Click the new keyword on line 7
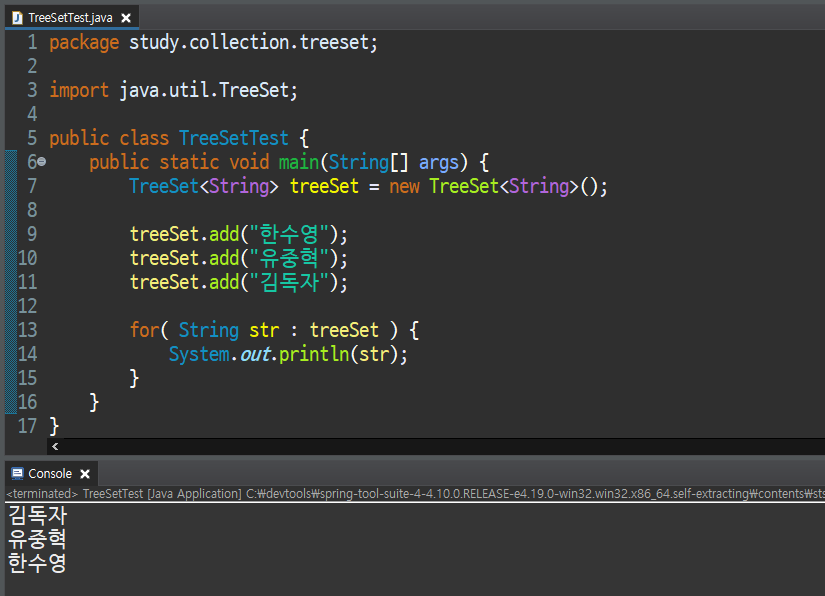The width and height of the screenshot is (825, 596). [404, 187]
